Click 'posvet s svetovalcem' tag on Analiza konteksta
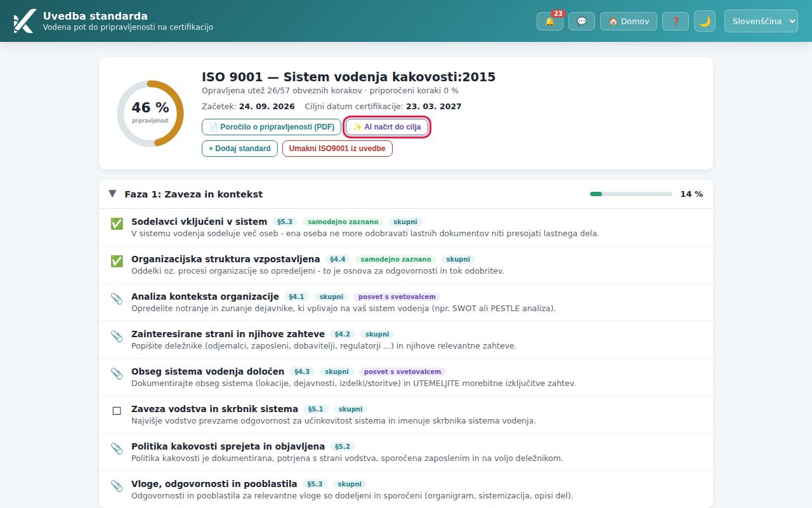This screenshot has width=812, height=508. point(397,297)
